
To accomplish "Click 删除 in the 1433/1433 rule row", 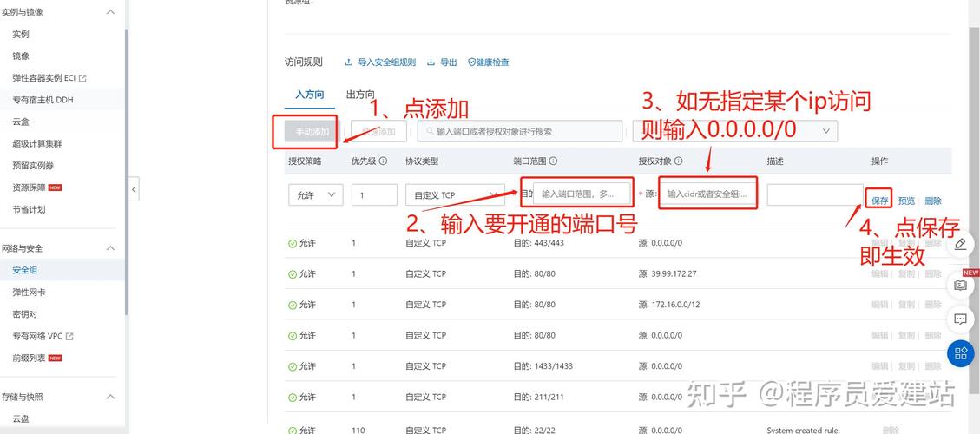I will [x=933, y=365].
